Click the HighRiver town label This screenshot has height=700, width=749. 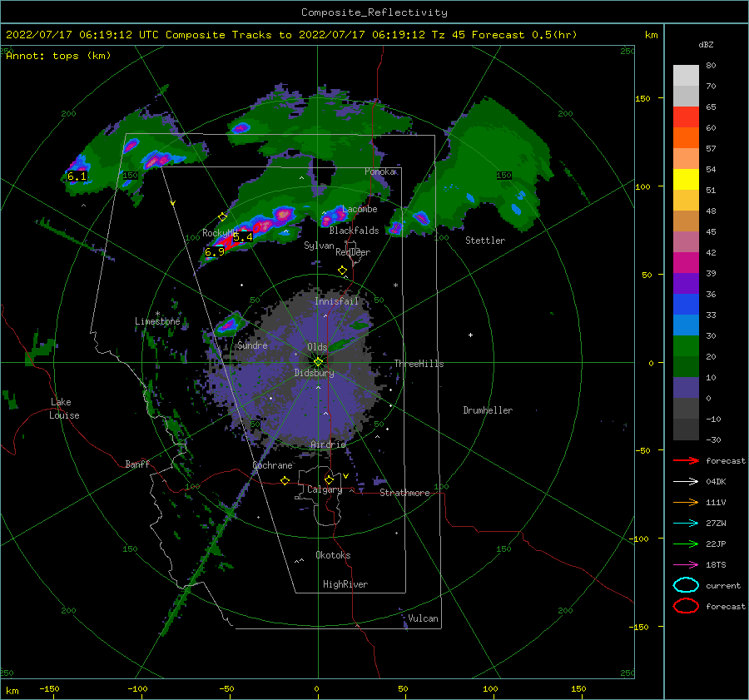(345, 584)
